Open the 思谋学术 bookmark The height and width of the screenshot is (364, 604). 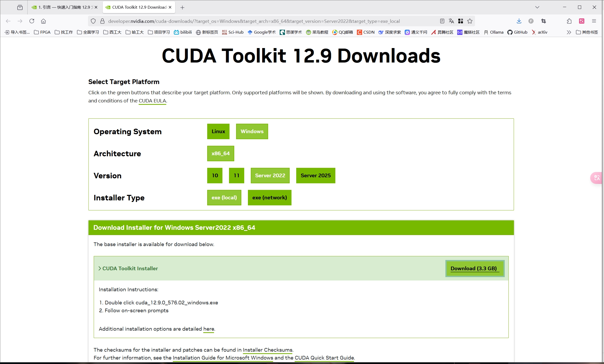point(291,32)
